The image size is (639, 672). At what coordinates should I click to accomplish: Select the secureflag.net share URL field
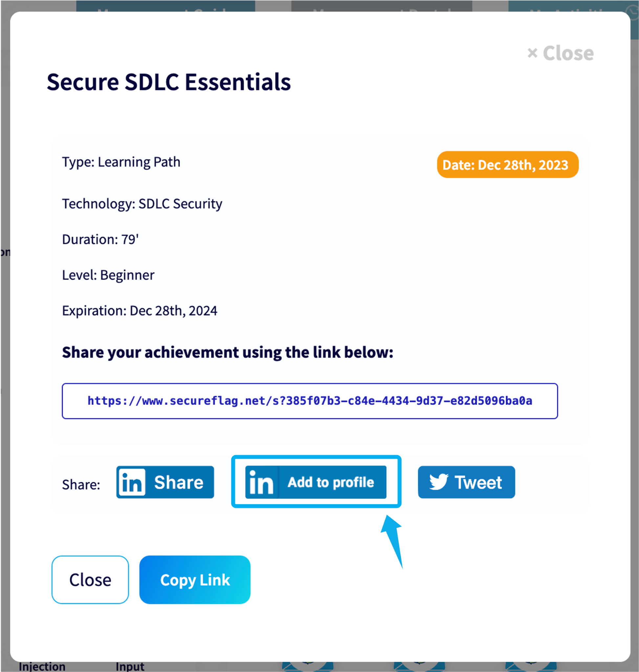click(310, 401)
